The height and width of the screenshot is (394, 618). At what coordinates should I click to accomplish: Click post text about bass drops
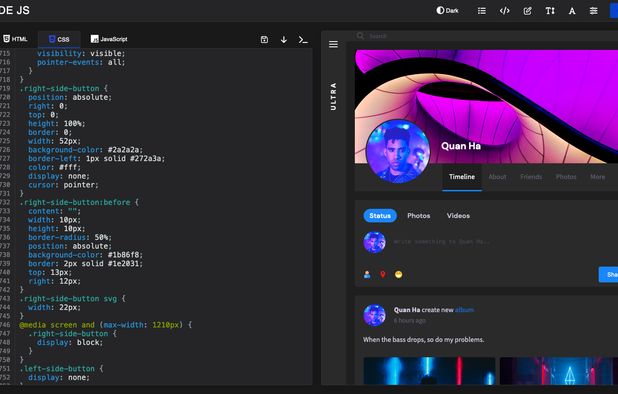pyautogui.click(x=423, y=340)
